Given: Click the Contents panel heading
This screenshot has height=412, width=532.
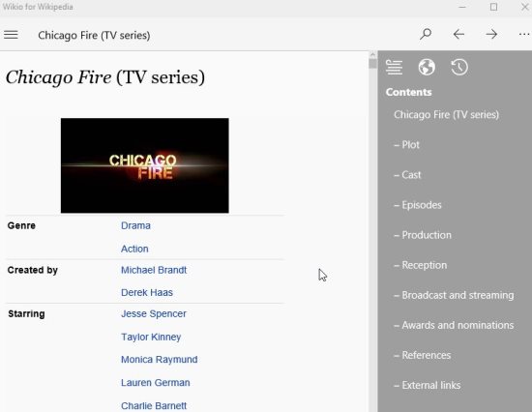Looking at the screenshot, I should [408, 92].
